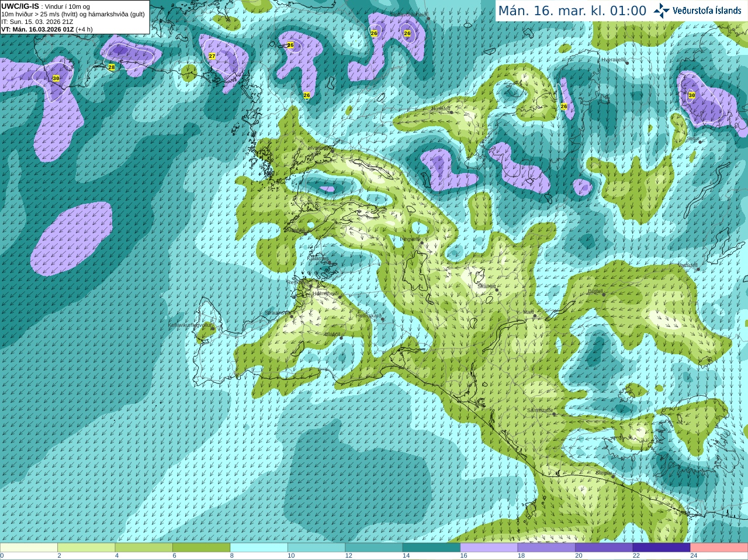Select the 4–6 m/s green legend swatch
This screenshot has height=560, width=748.
click(144, 548)
